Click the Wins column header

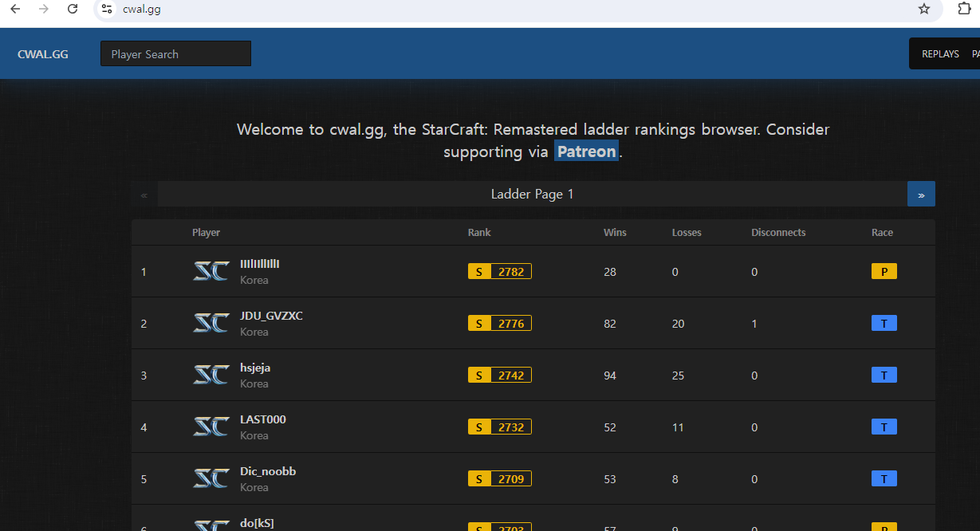point(615,233)
